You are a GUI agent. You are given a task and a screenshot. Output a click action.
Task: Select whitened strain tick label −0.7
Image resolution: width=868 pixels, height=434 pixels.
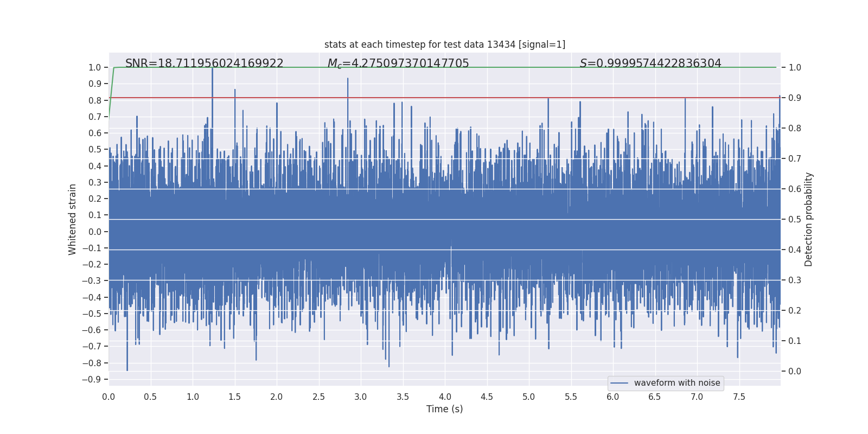click(x=92, y=347)
